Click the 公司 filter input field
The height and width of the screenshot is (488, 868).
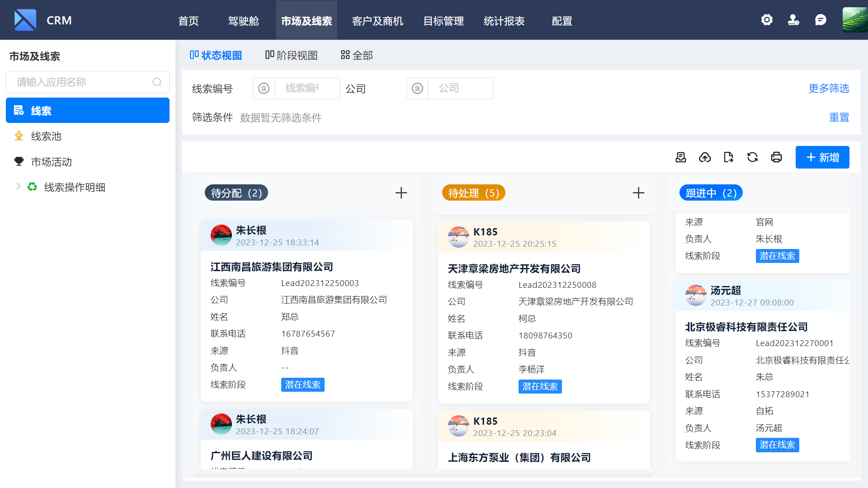tap(460, 88)
